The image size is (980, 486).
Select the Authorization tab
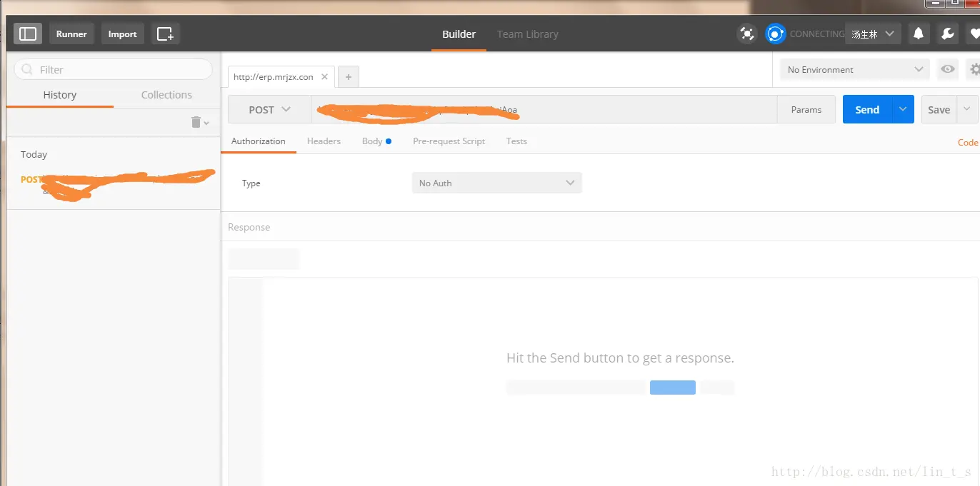[x=259, y=141]
